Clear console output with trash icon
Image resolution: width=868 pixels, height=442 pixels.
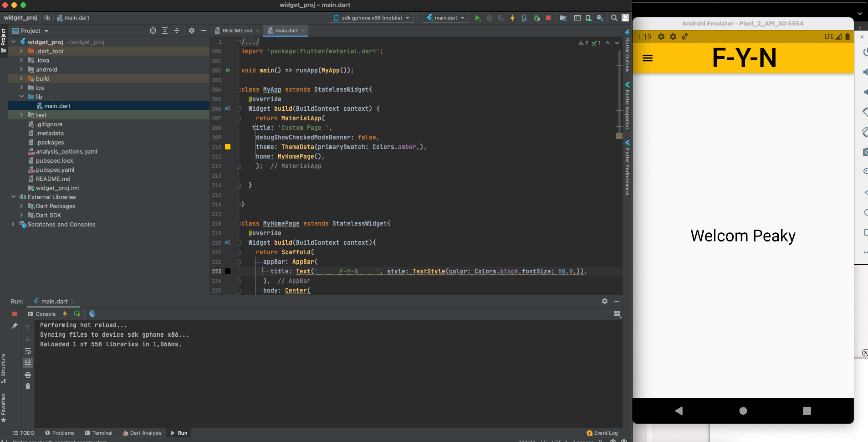[28, 386]
